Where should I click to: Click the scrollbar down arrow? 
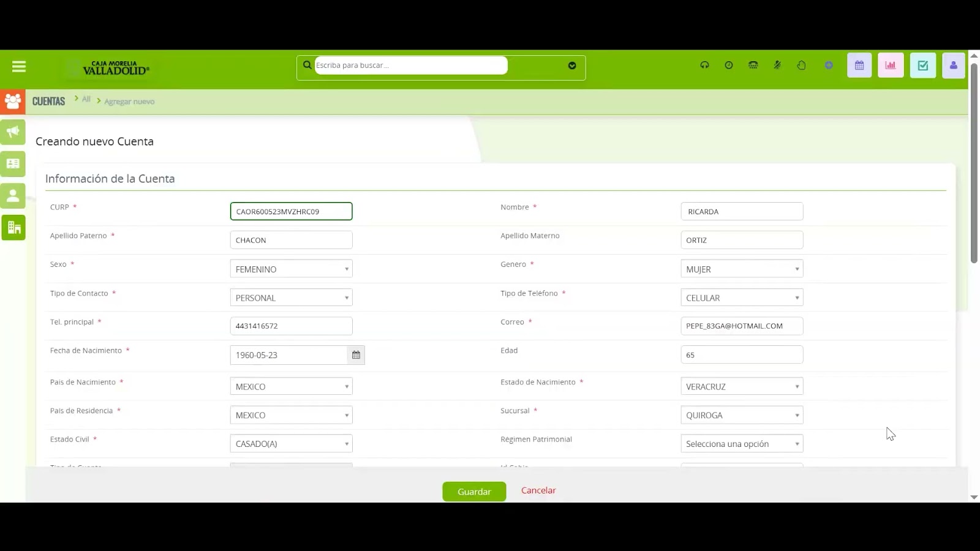coord(974,497)
